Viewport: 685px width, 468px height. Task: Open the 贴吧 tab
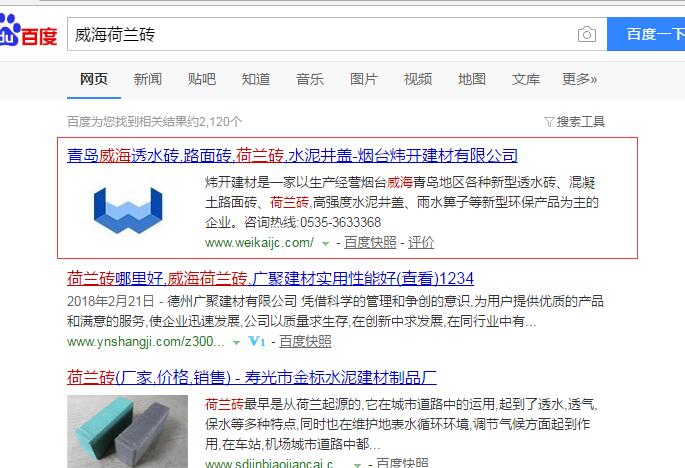point(201,79)
